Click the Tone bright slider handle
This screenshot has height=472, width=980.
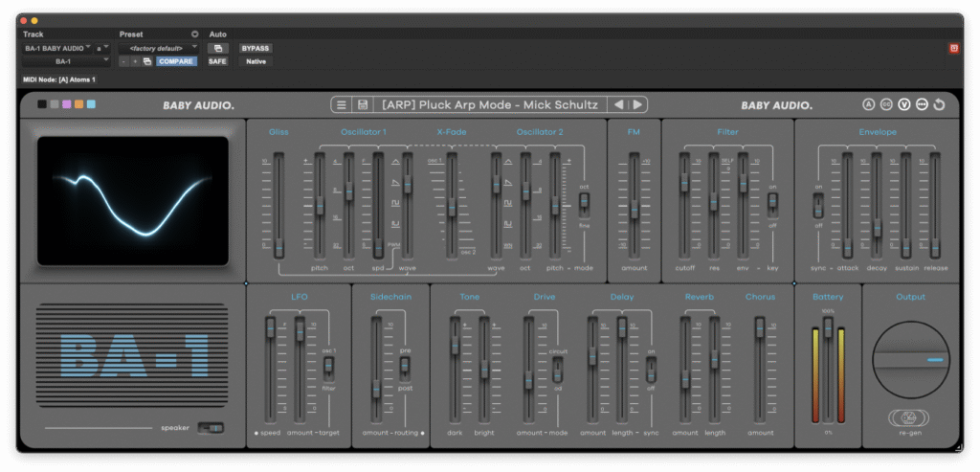tap(483, 369)
